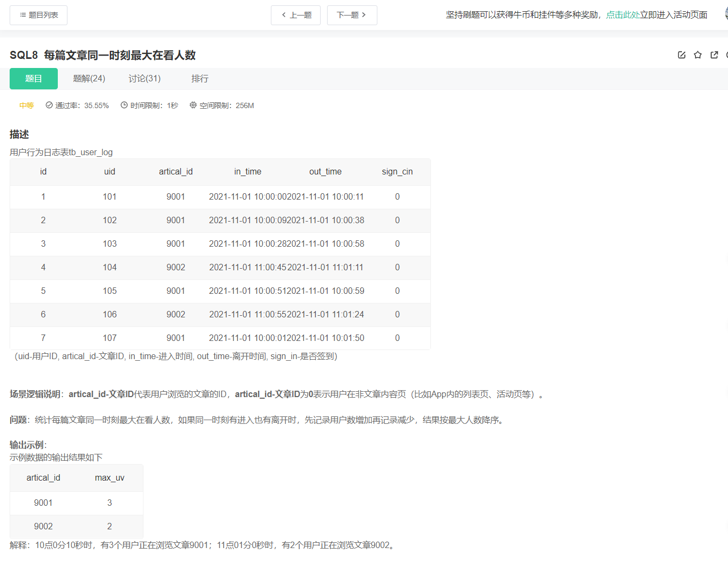Click the edit note icon beside title
The image size is (728, 570).
click(x=681, y=55)
